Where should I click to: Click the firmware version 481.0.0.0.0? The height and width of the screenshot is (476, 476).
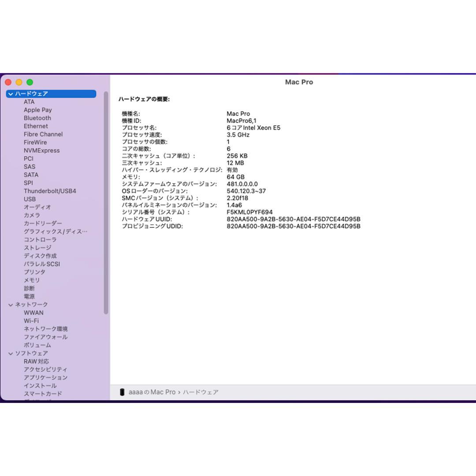[x=242, y=184]
